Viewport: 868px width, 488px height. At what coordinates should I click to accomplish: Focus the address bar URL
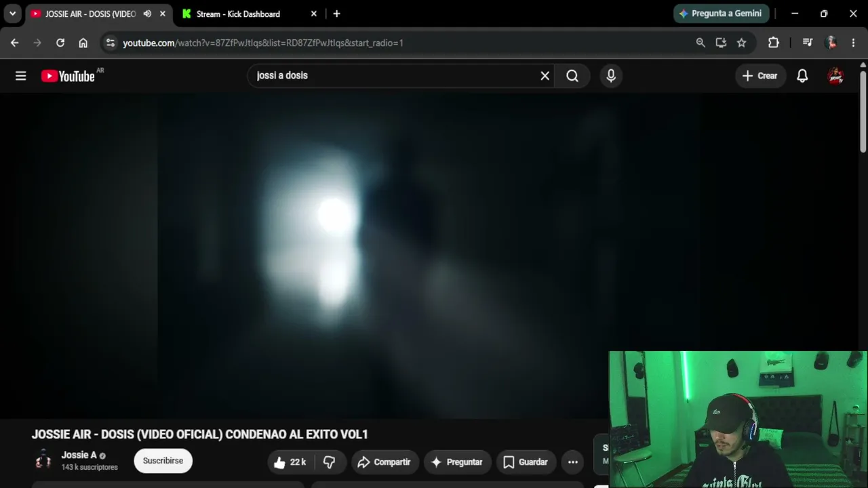pos(263,43)
